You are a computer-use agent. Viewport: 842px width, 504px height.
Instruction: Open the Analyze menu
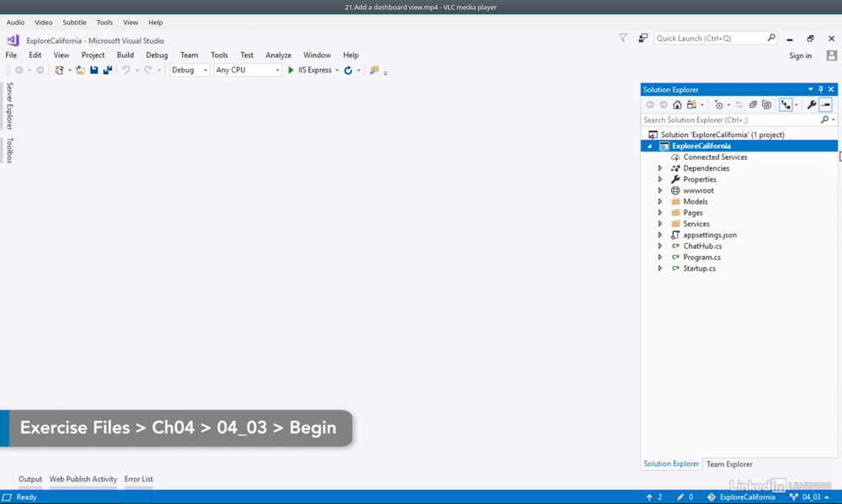[278, 55]
